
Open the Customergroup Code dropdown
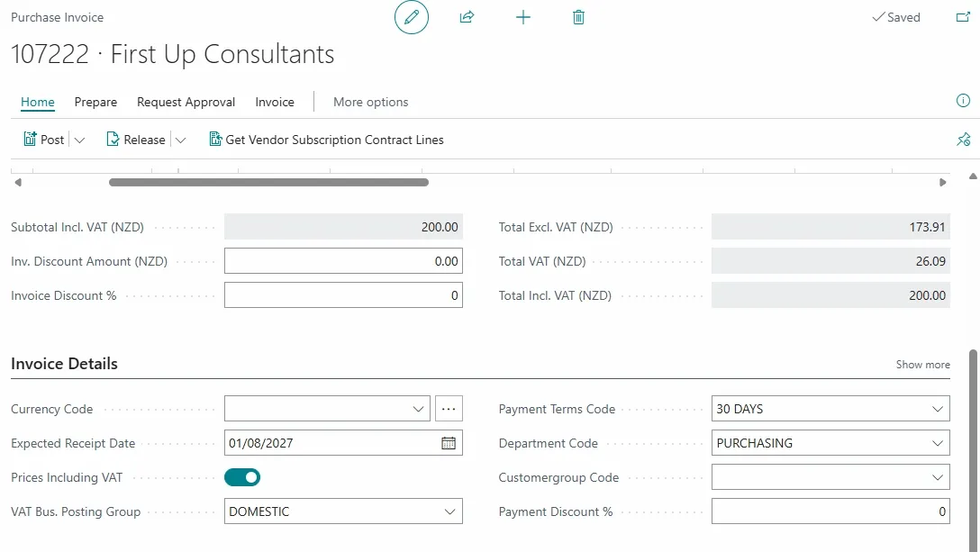(x=938, y=477)
